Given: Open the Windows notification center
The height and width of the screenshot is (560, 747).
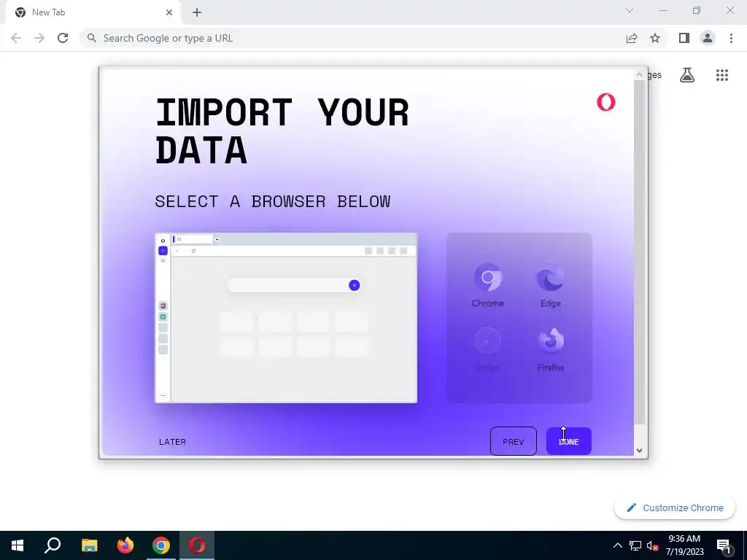Looking at the screenshot, I should point(724,545).
